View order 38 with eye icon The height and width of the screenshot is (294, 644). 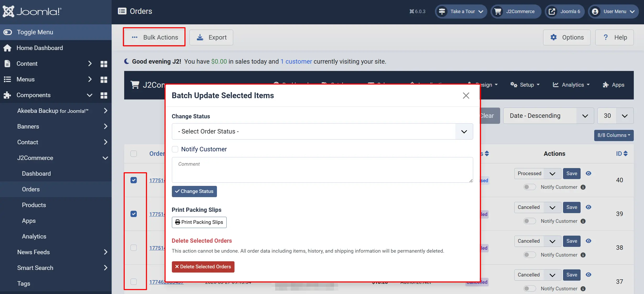pos(588,241)
